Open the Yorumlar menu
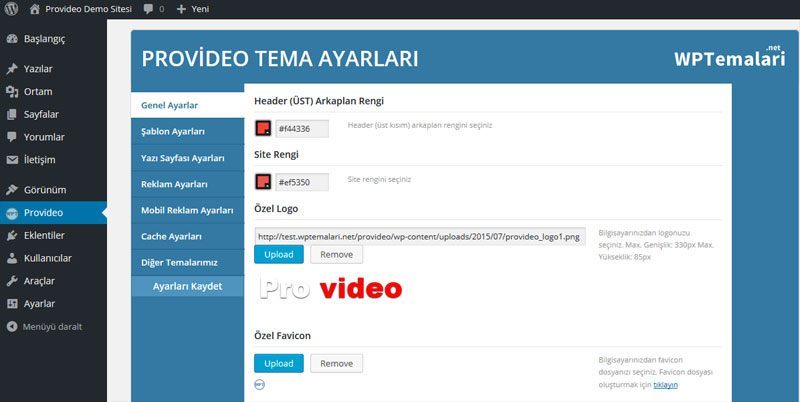This screenshot has height=402, width=800. coord(44,137)
